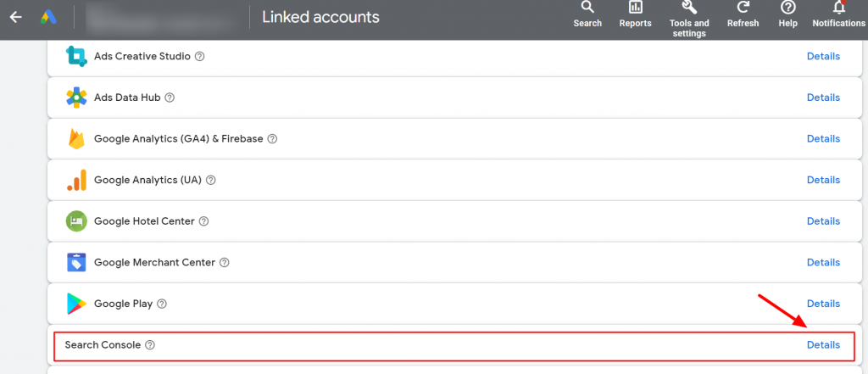
Task: Open Details for Ads Creative Studio
Action: (823, 56)
